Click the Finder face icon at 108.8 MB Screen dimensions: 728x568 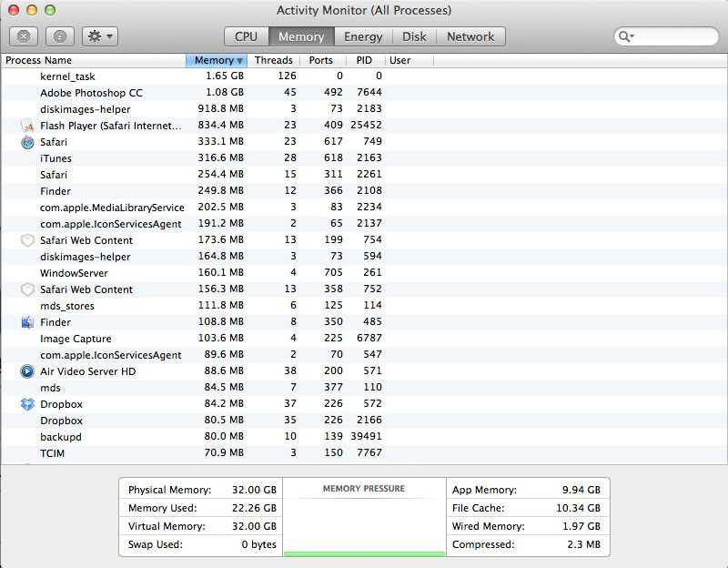pos(27,322)
